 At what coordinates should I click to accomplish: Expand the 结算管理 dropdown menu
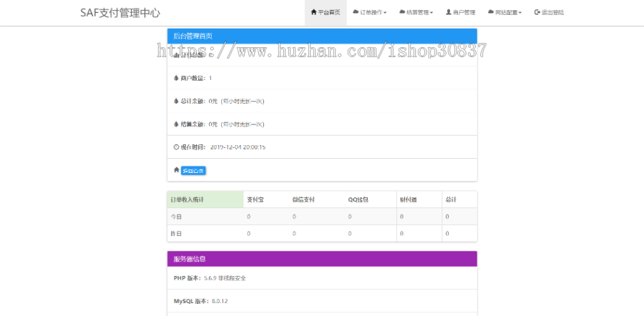click(416, 12)
